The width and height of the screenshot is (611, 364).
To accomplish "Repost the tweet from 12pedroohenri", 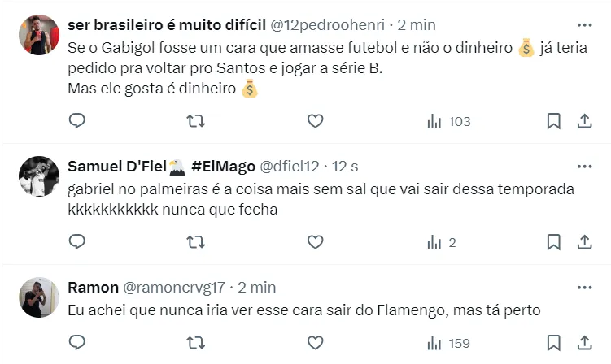I will pyautogui.click(x=196, y=121).
